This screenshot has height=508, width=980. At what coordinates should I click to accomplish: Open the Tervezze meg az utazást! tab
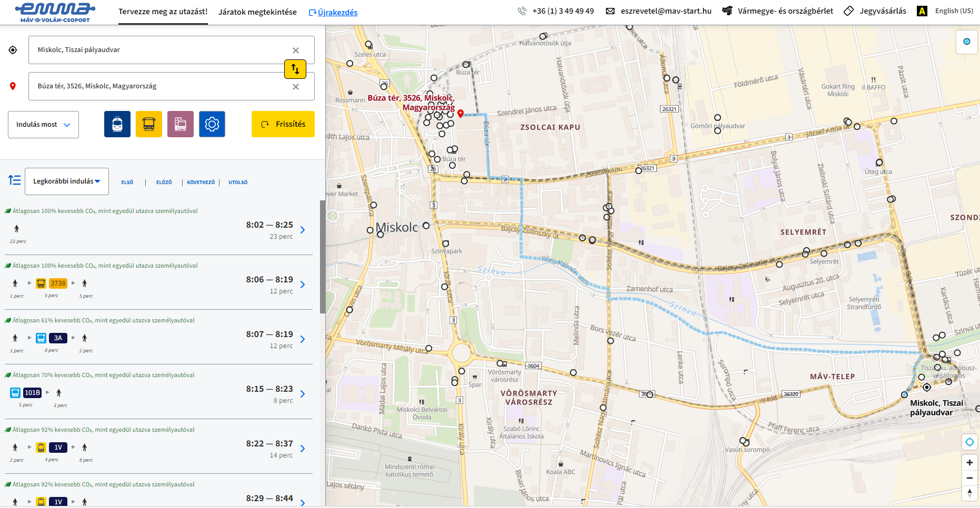(x=163, y=12)
